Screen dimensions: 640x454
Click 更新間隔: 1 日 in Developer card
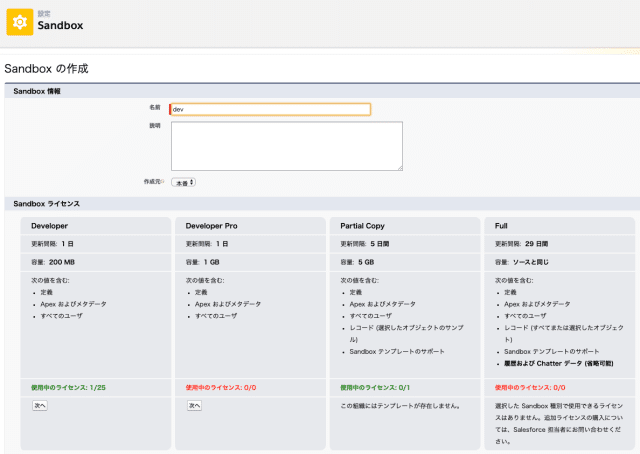52,244
